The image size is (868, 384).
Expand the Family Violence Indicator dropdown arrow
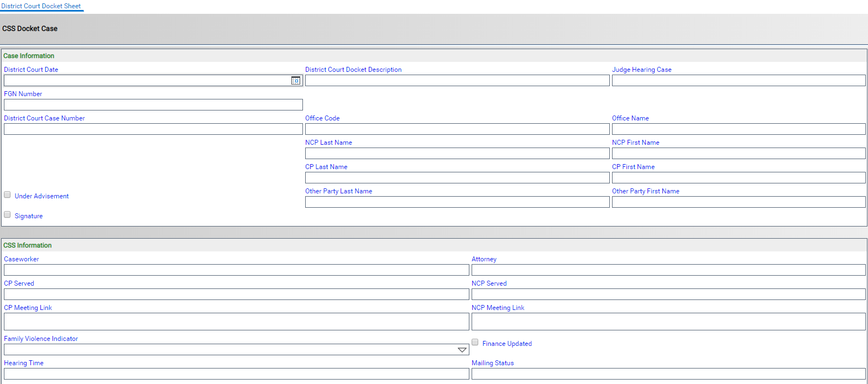pos(462,350)
